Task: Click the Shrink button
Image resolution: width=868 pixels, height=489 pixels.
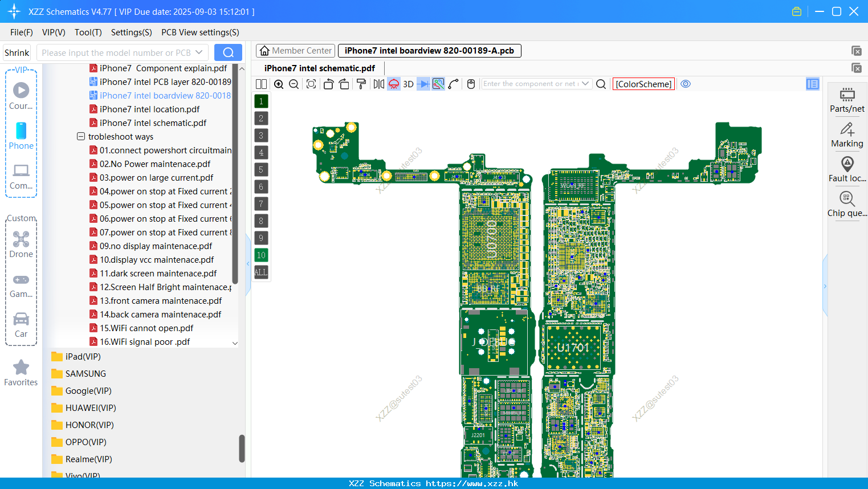Action: (x=17, y=53)
